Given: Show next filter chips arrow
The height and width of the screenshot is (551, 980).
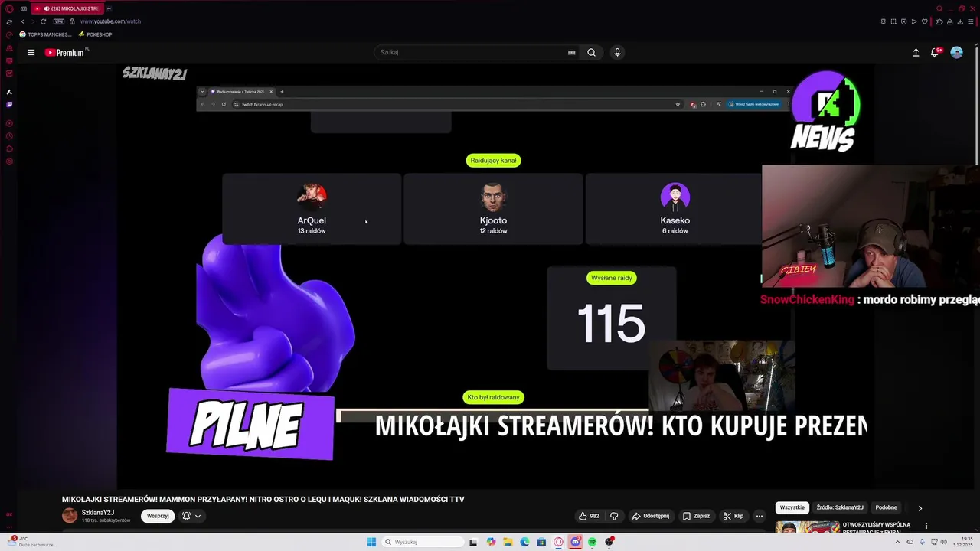Looking at the screenshot, I should tap(920, 507).
